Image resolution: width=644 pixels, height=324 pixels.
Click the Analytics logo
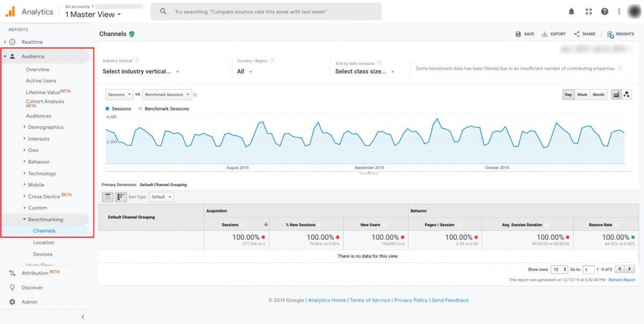(10, 11)
